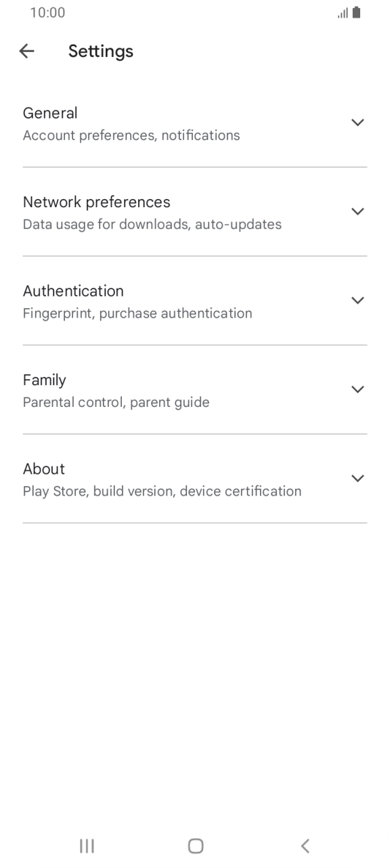Viewport: 390px width, 868px height.
Task: Expand the About section chevron
Action: tap(357, 478)
